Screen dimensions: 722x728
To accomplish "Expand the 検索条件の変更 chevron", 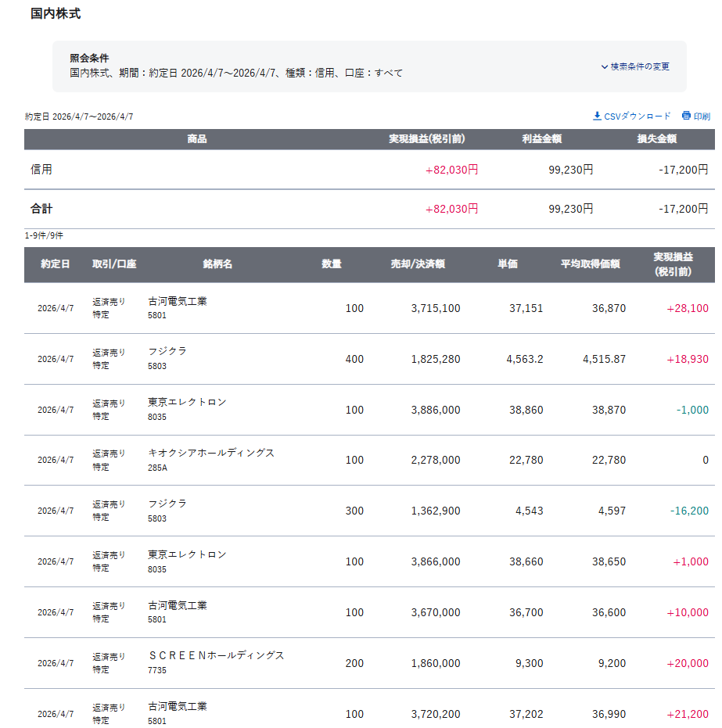I will pyautogui.click(x=605, y=66).
